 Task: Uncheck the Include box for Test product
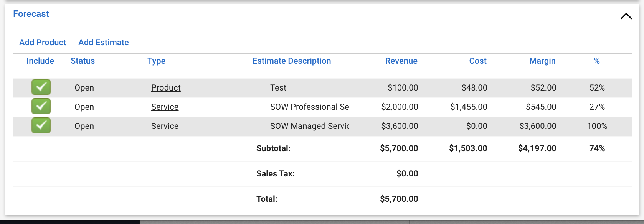(41, 87)
